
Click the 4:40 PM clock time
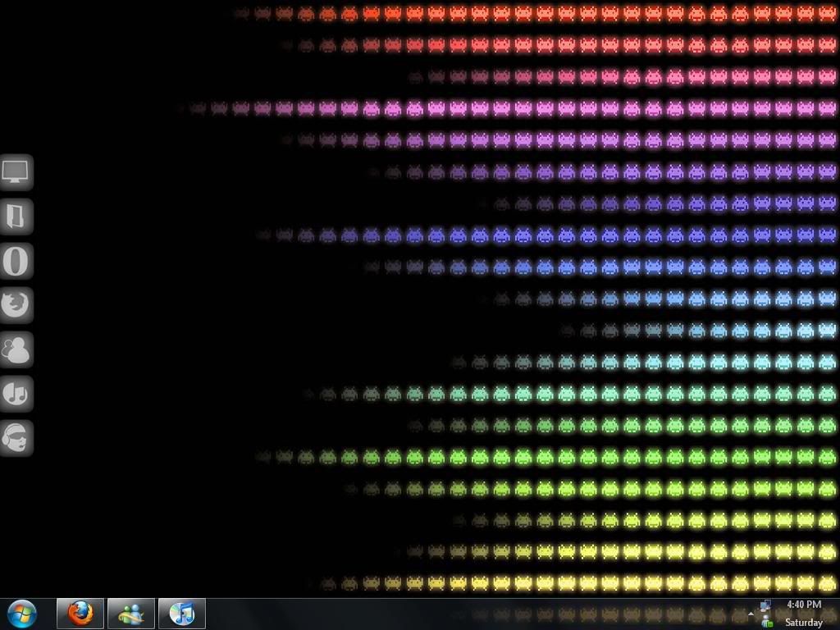tap(803, 605)
